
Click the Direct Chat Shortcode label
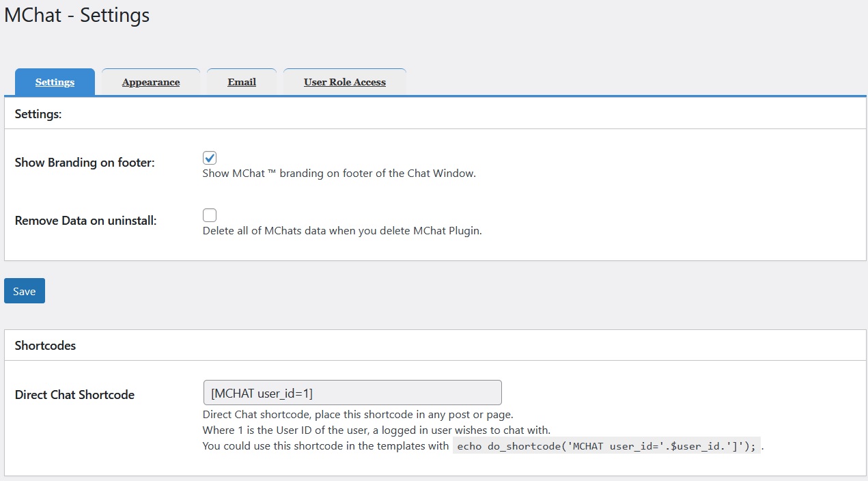click(x=74, y=395)
